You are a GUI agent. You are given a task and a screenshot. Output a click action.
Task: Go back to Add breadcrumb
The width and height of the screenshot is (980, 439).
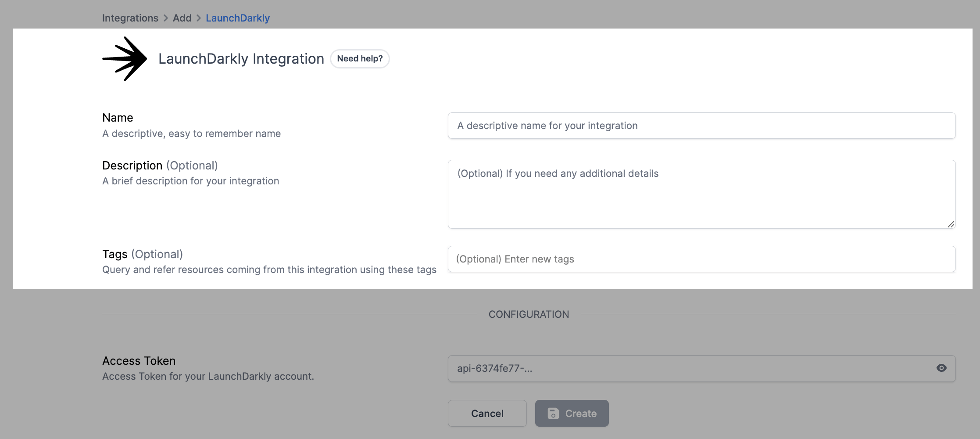182,18
